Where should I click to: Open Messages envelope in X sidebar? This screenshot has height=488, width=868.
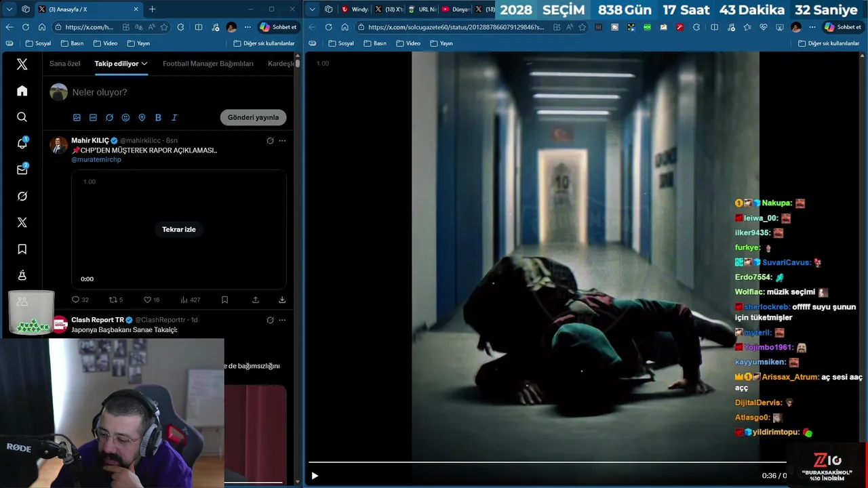[x=22, y=169]
